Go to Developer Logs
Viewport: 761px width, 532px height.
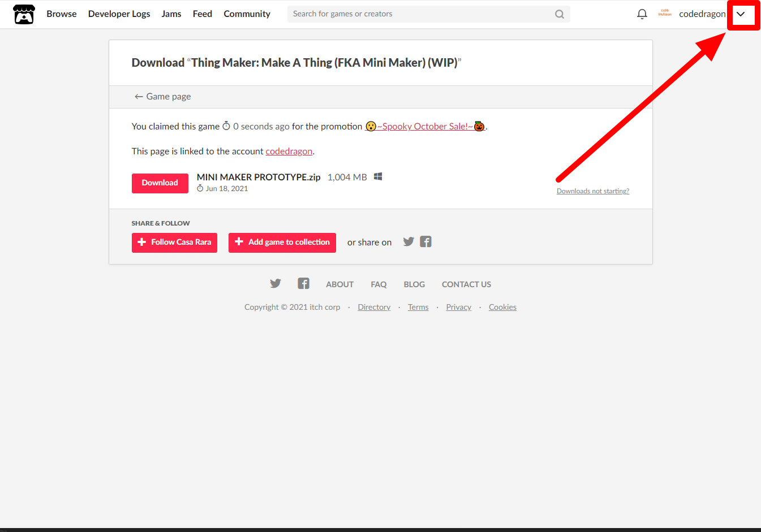click(119, 14)
